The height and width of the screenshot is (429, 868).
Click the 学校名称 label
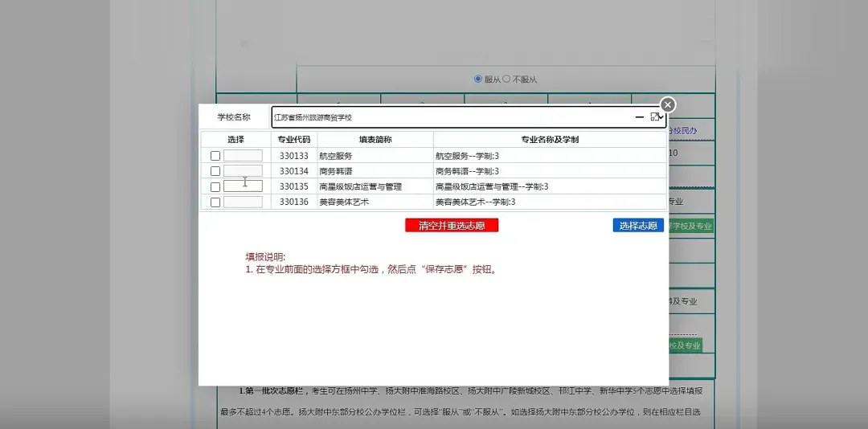tap(234, 117)
